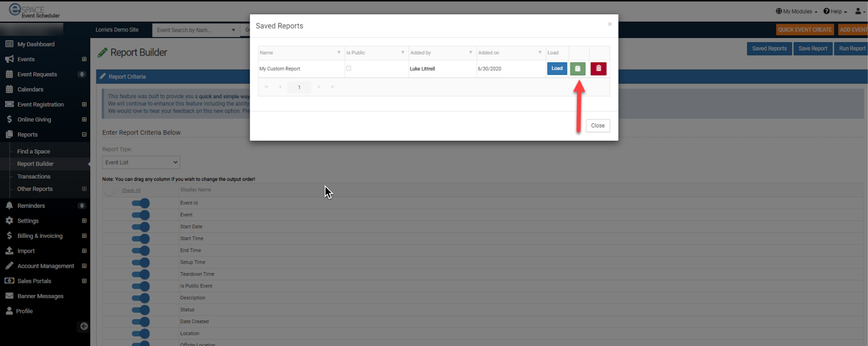The image size is (868, 346).
Task: Toggle the Start Date column switch
Action: pos(141,227)
